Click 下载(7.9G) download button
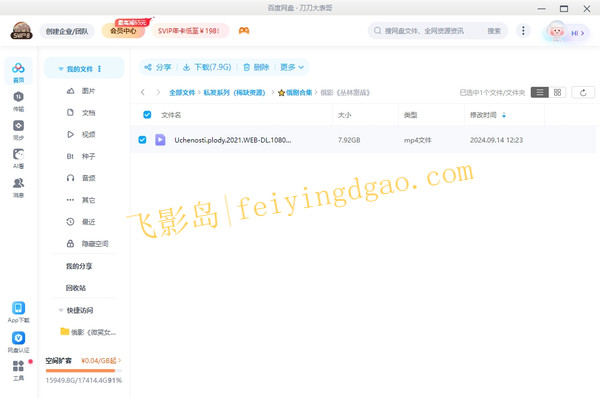The width and height of the screenshot is (600, 398). point(207,67)
